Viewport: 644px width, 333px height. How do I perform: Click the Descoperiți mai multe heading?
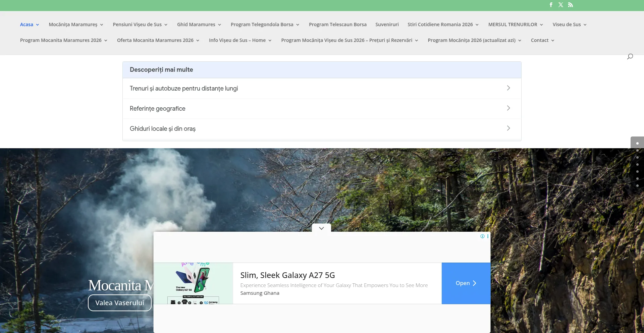[161, 70]
